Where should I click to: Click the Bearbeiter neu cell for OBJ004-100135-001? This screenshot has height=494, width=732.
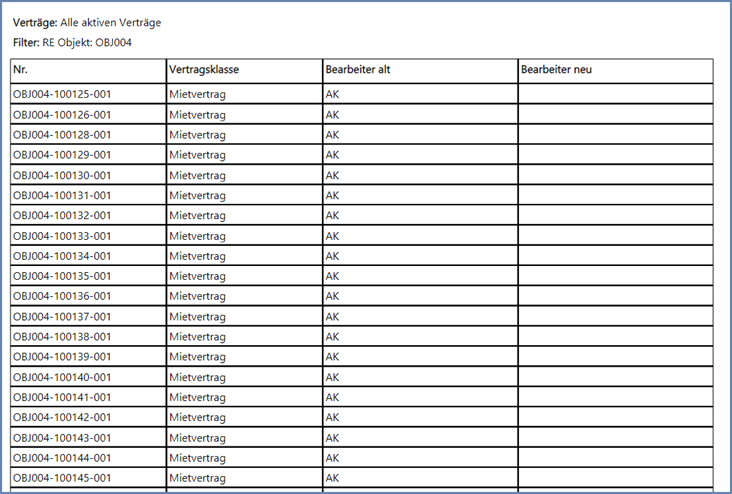coord(615,276)
